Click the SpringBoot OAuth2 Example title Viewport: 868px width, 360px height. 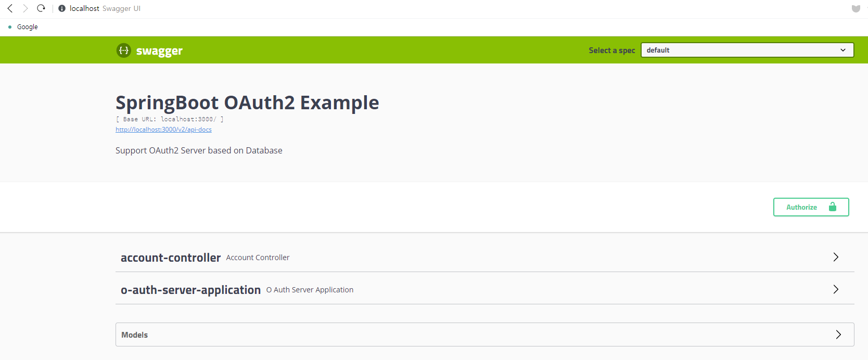247,102
